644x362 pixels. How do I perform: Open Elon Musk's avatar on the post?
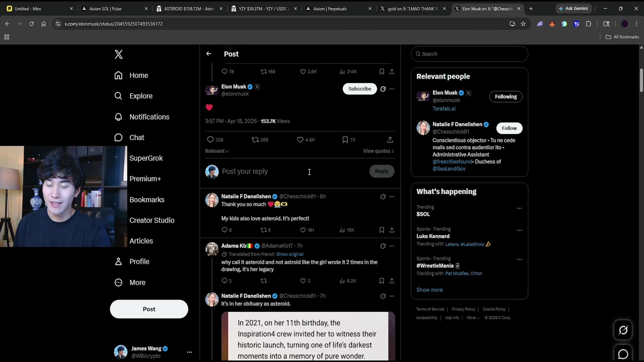(x=212, y=90)
